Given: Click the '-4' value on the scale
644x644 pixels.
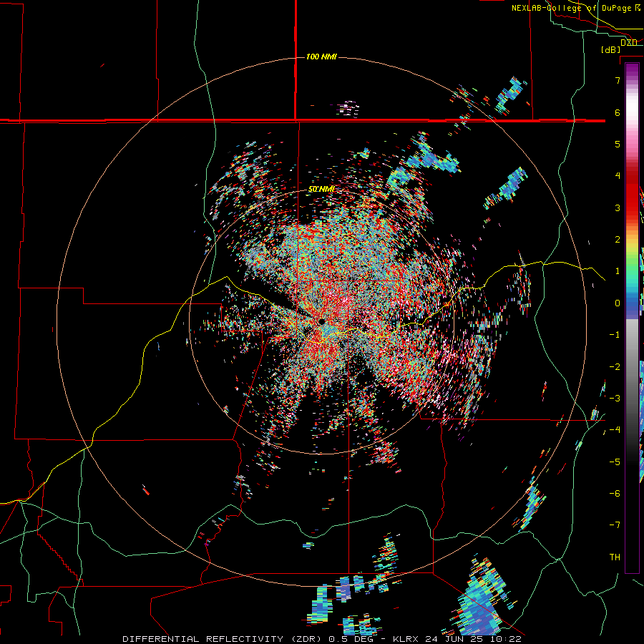Looking at the screenshot, I should tap(615, 429).
